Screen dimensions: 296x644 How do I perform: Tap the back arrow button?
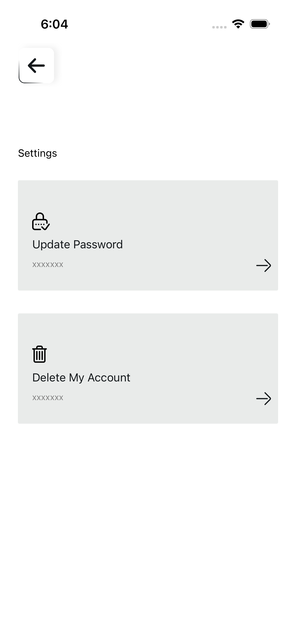click(x=37, y=66)
